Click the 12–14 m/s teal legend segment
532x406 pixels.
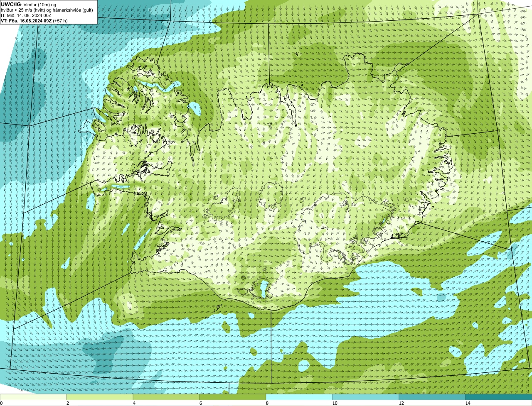click(x=432, y=397)
